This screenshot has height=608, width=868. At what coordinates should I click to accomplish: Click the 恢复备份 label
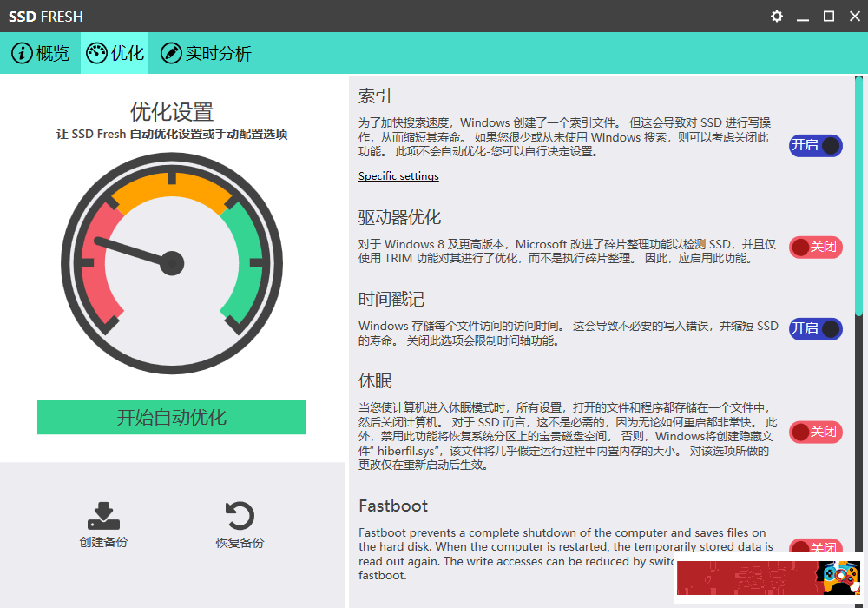click(x=240, y=543)
